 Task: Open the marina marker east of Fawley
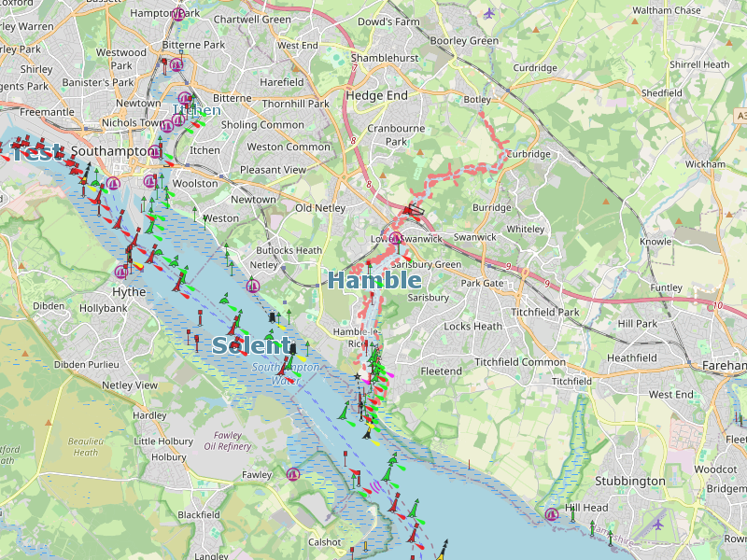coord(293,474)
